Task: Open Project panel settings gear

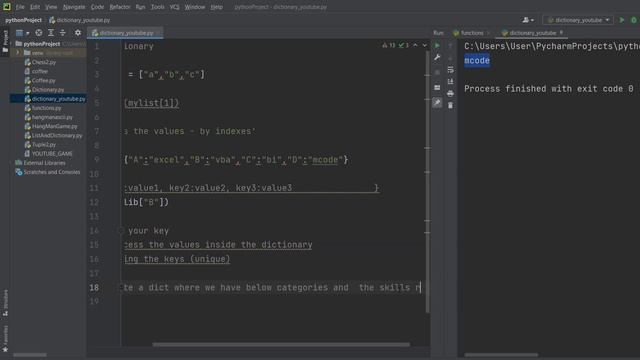Action: [78, 33]
